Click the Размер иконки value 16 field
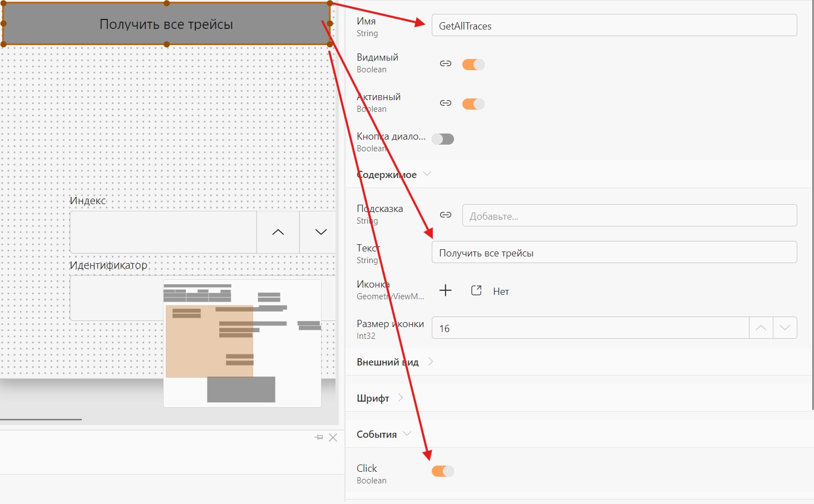 (x=590, y=328)
